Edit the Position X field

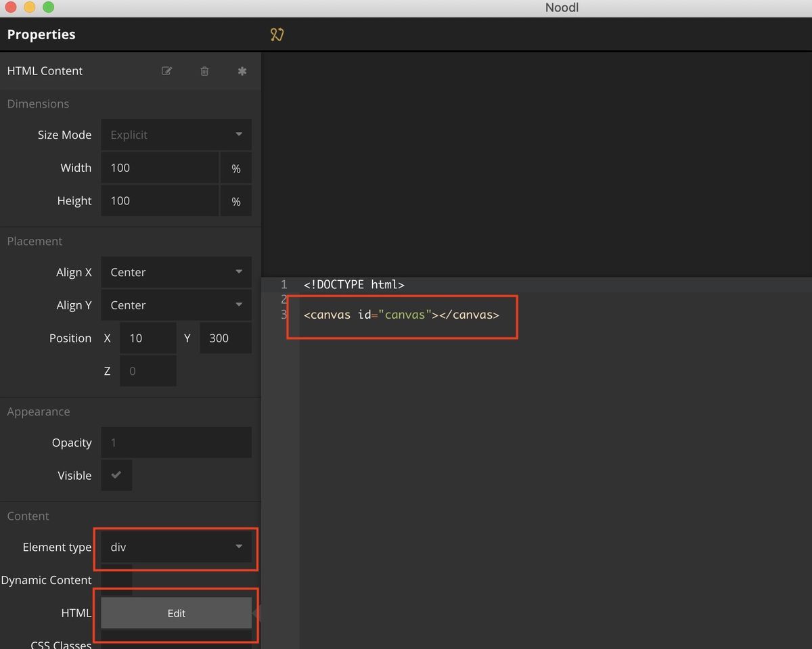point(148,338)
